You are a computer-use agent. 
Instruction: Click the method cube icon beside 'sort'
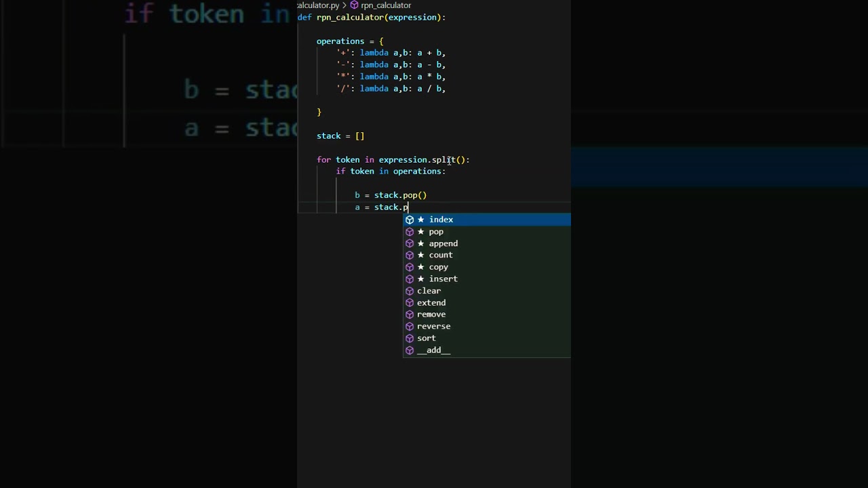click(410, 338)
